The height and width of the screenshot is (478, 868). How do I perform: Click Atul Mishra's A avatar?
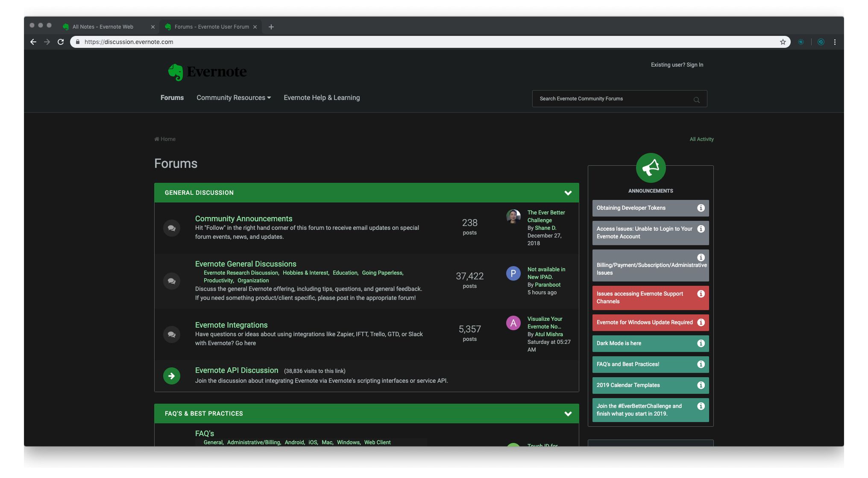point(513,323)
